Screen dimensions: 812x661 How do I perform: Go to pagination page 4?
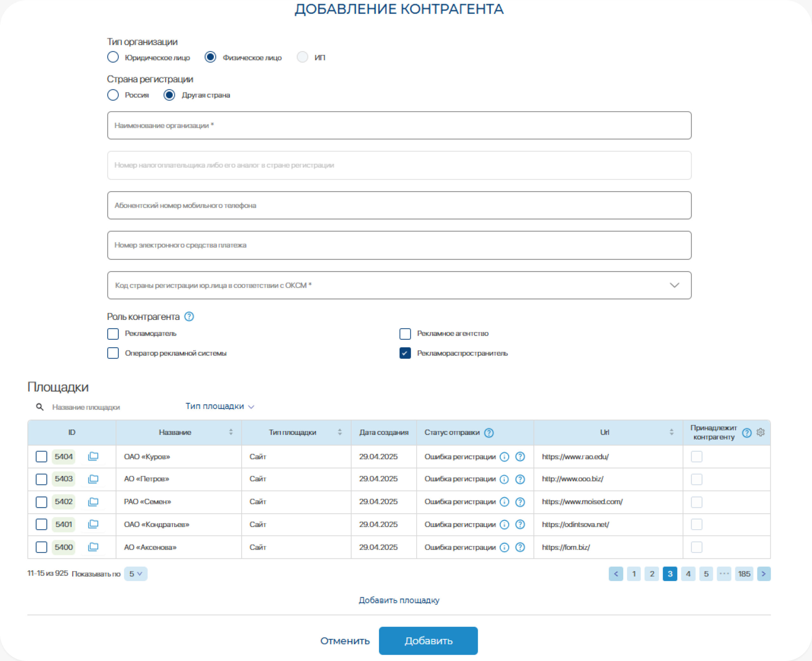[688, 574]
